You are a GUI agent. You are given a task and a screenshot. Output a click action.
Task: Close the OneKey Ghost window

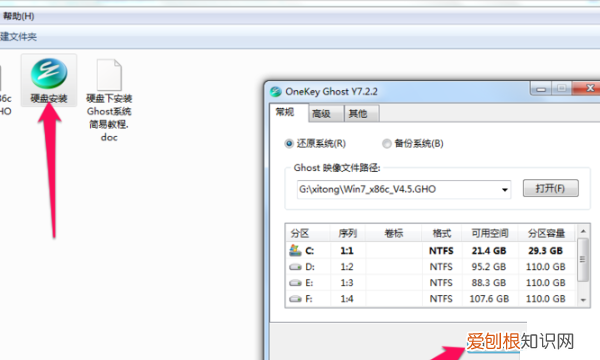587,88
